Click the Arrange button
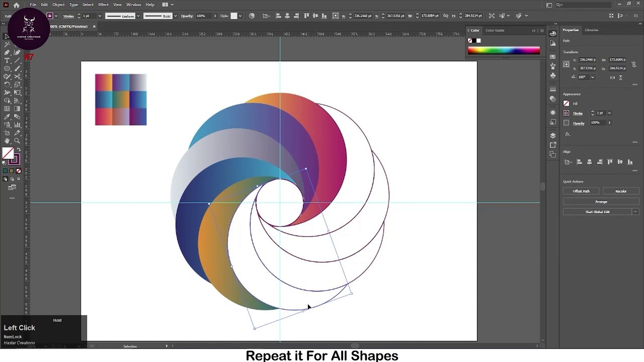644x362 pixels. pyautogui.click(x=601, y=202)
